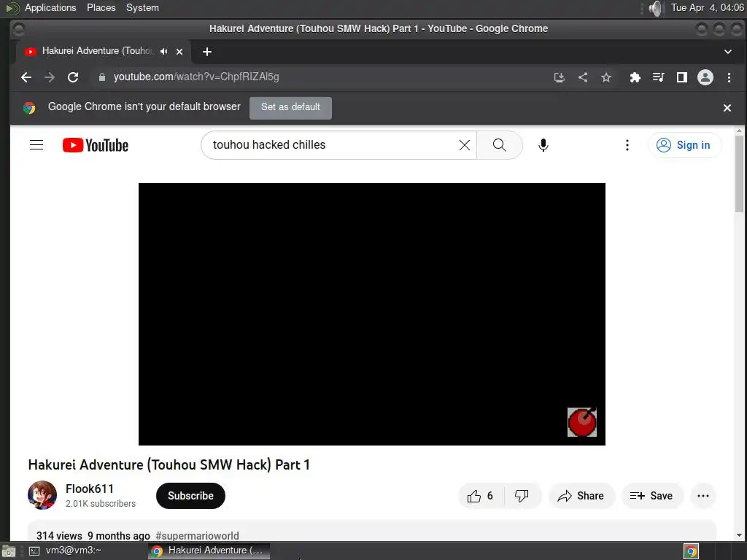Click the video title Hakurei Adventure Part 1
The height and width of the screenshot is (560, 747).
(x=169, y=464)
